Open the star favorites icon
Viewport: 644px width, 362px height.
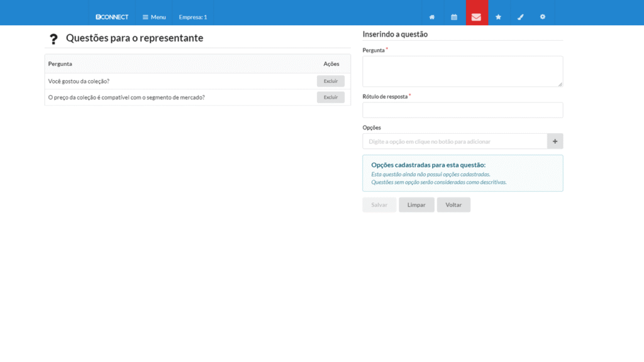point(498,17)
